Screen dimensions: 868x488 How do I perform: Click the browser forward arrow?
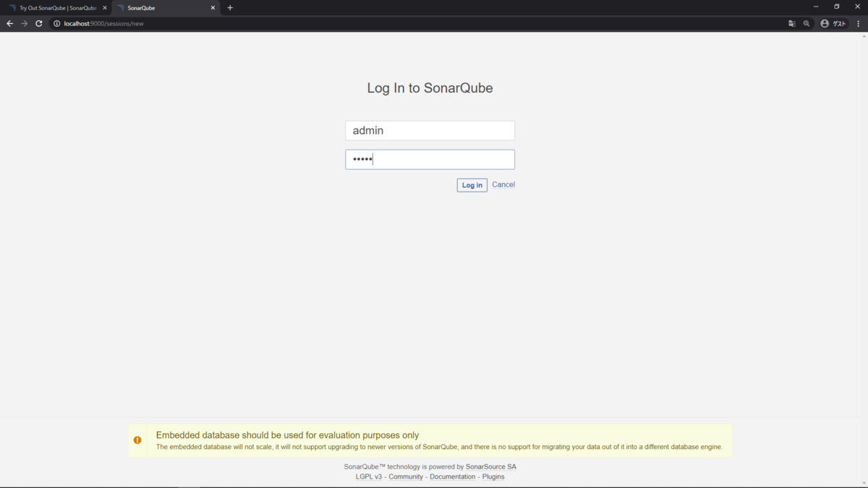(25, 23)
